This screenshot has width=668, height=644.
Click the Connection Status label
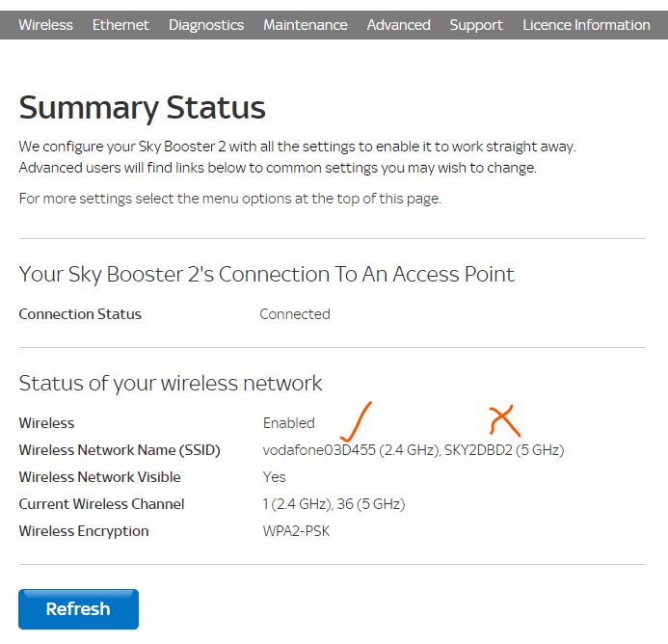pyautogui.click(x=80, y=314)
